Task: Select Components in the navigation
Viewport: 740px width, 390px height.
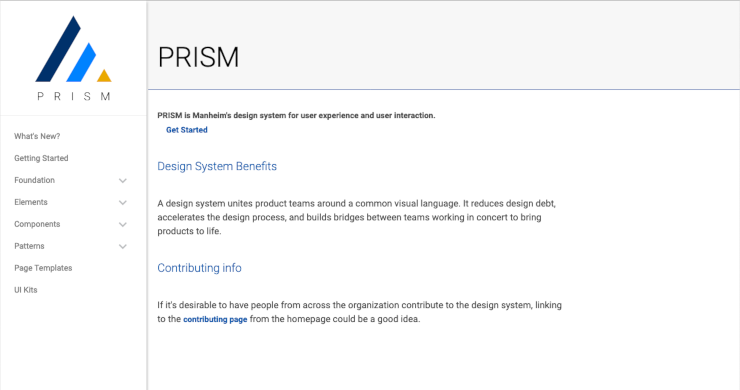Action: pyautogui.click(x=37, y=224)
